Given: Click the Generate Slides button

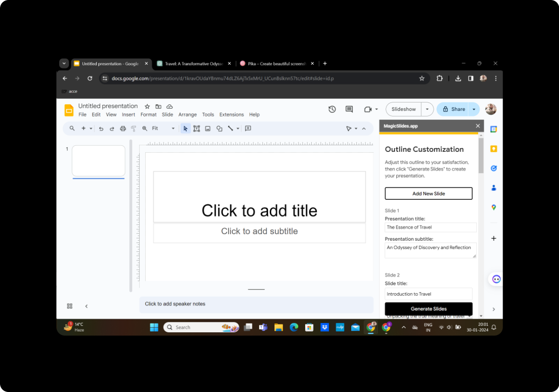Looking at the screenshot, I should [x=428, y=309].
